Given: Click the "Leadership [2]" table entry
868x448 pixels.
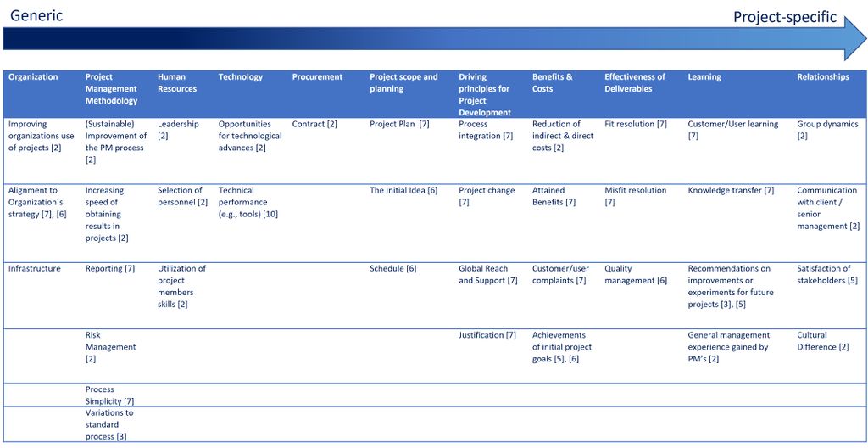Looking at the screenshot, I should pyautogui.click(x=178, y=130).
